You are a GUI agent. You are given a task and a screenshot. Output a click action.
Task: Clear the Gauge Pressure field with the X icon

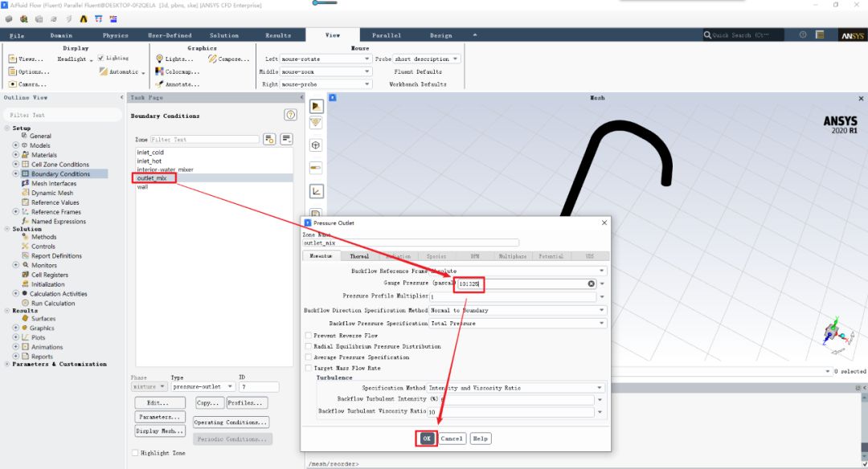[592, 283]
